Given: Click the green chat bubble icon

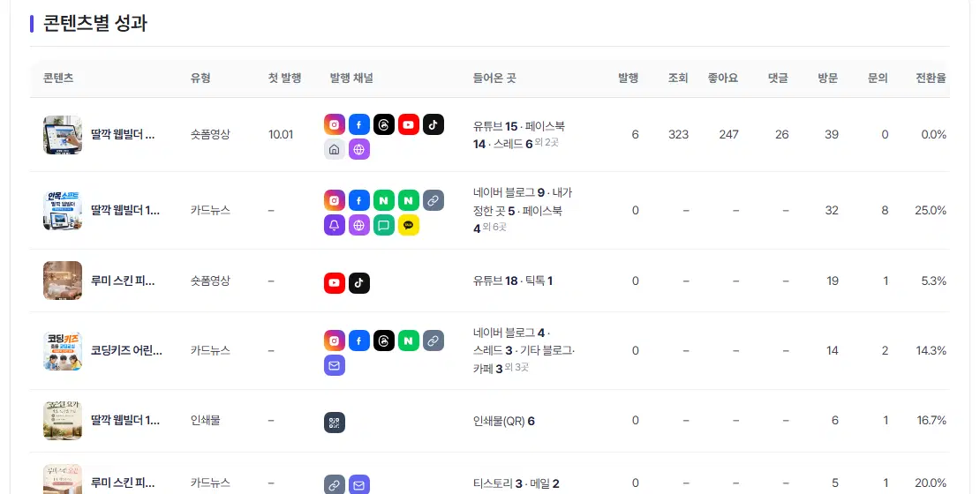Looking at the screenshot, I should coord(384,225).
